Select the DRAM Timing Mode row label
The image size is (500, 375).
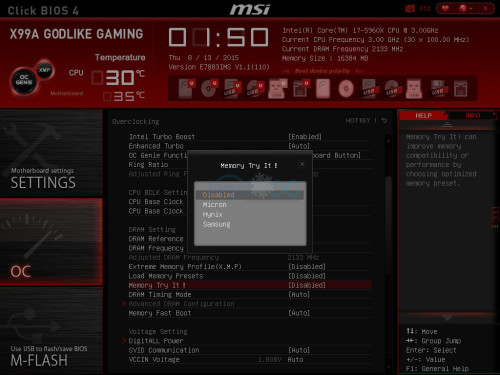(x=160, y=295)
